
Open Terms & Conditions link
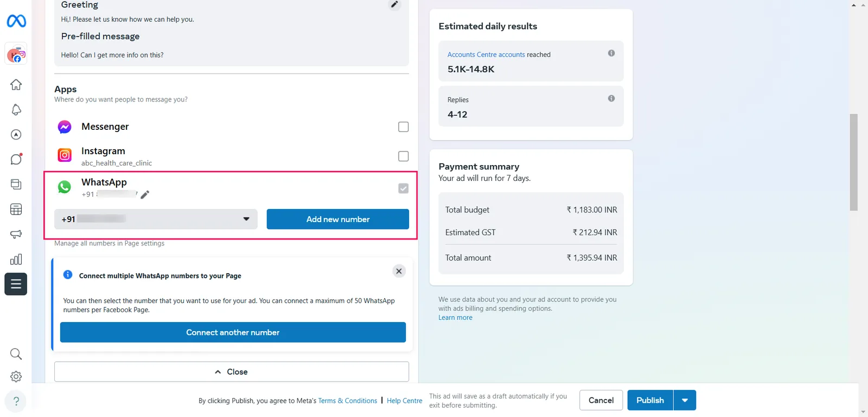coord(347,401)
